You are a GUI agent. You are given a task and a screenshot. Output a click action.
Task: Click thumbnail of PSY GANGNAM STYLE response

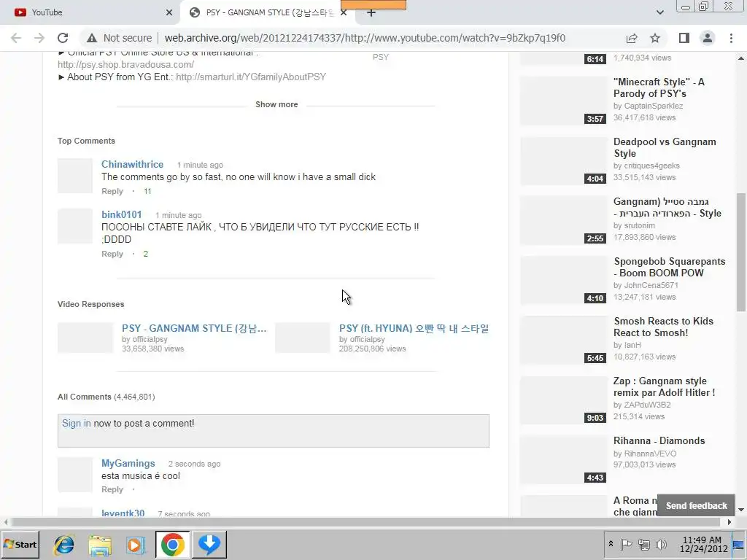[85, 338]
